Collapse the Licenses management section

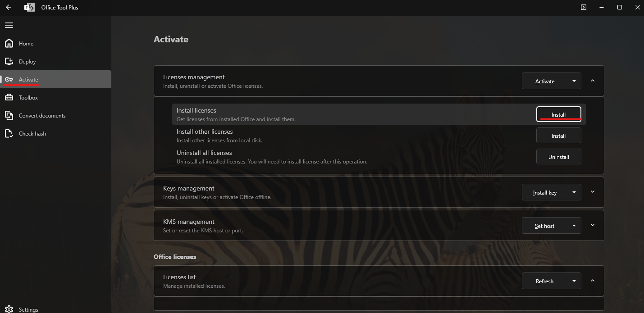pos(593,81)
